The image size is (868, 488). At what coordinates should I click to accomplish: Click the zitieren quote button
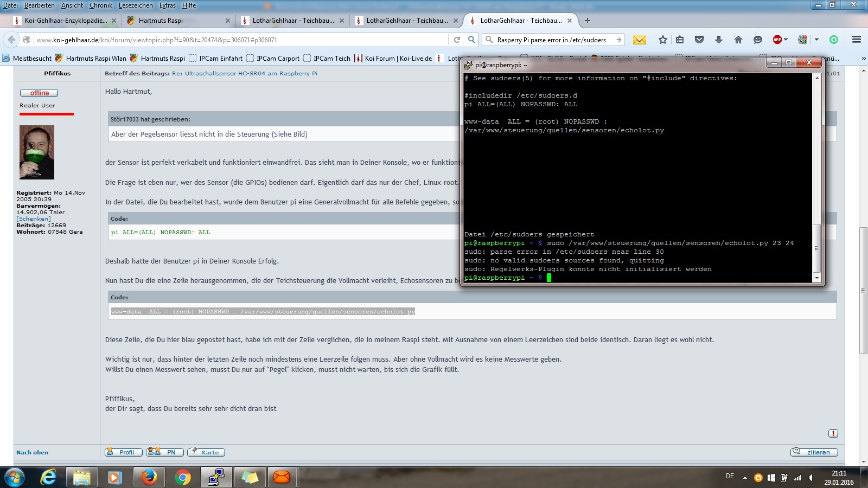coord(814,452)
